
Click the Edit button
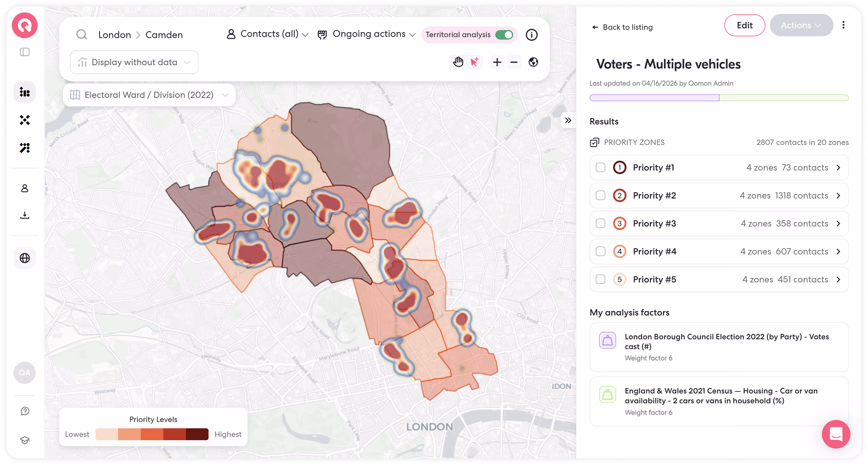pyautogui.click(x=744, y=25)
